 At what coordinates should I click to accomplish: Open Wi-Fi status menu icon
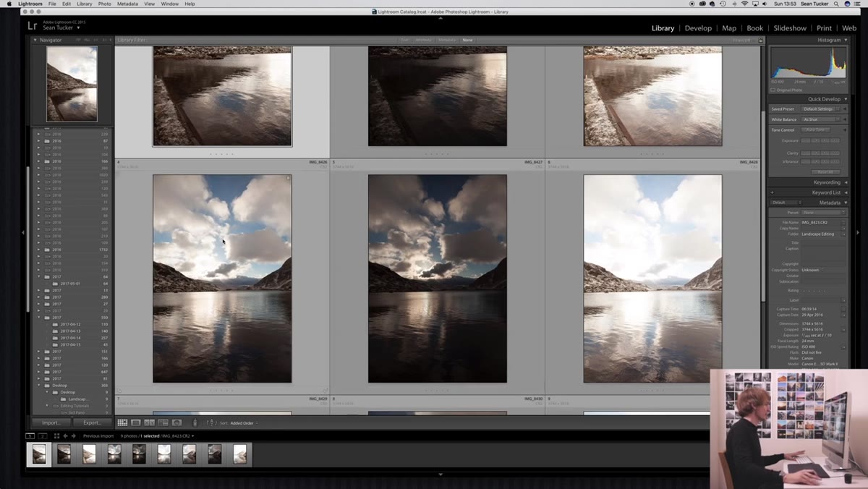[744, 4]
